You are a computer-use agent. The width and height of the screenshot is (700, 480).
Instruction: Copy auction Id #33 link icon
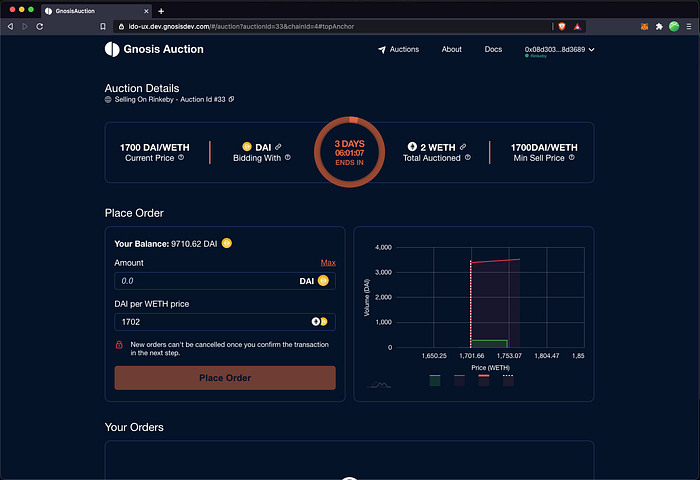(x=231, y=99)
